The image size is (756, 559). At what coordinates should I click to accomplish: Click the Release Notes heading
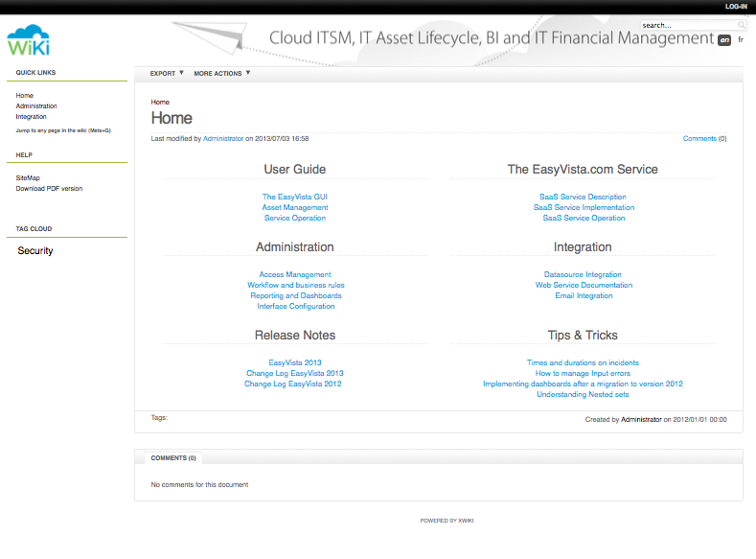click(x=295, y=336)
